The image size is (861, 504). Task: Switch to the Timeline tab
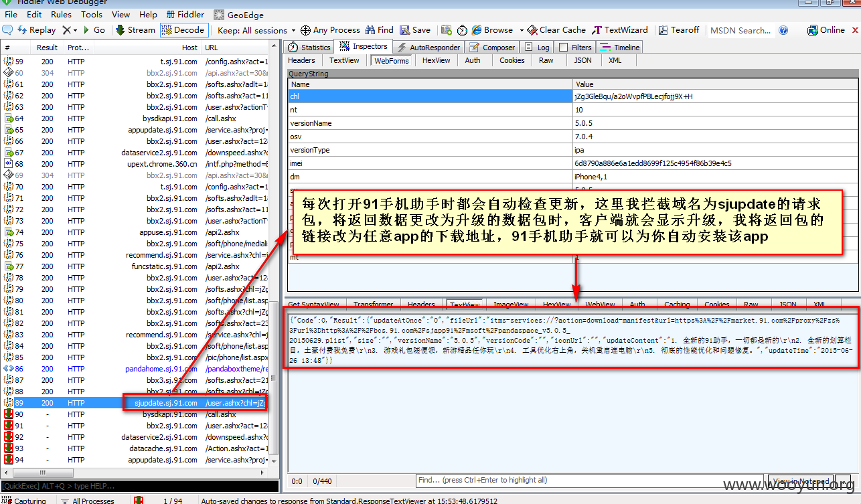pyautogui.click(x=619, y=48)
